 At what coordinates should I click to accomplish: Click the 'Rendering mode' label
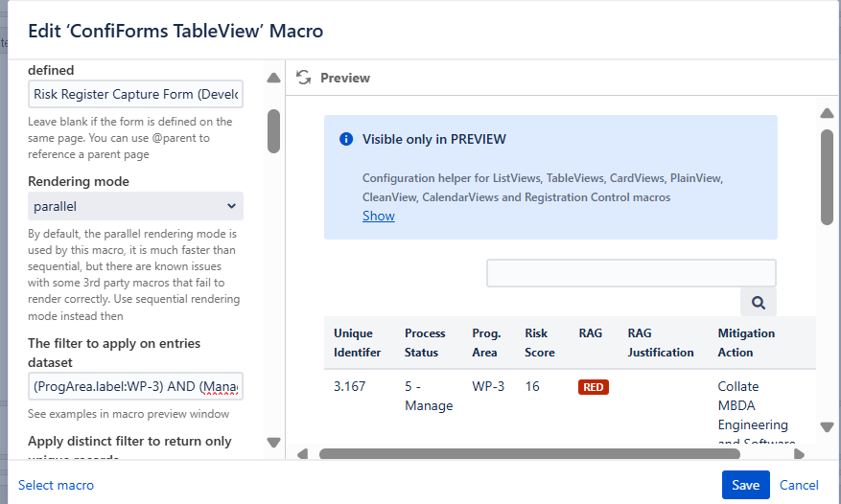pos(79,182)
